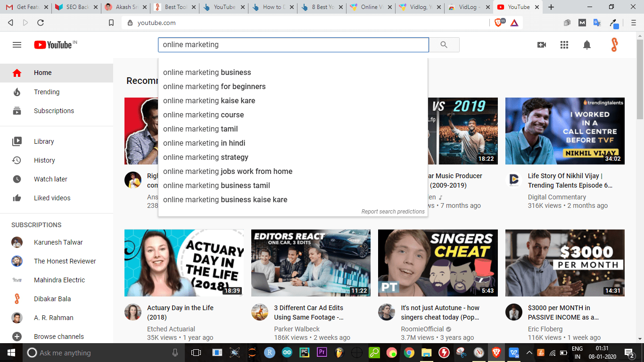The image size is (644, 362).
Task: Click into the YouTube search box
Action: coord(293,45)
